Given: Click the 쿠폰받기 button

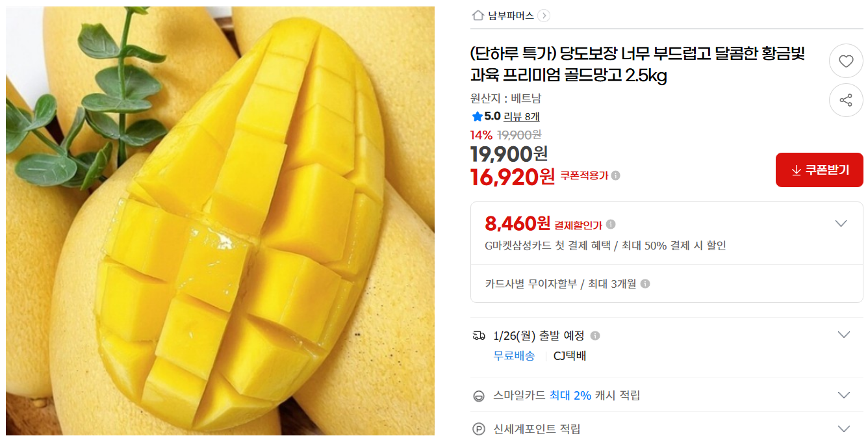Looking at the screenshot, I should 819,170.
